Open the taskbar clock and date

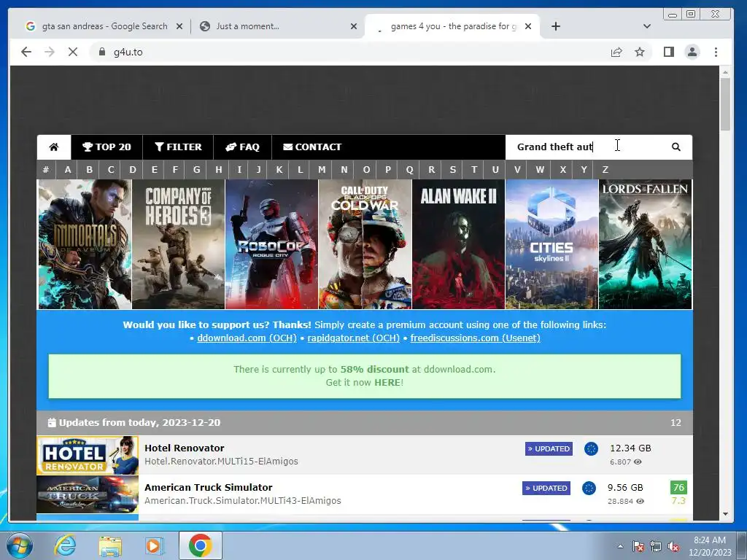point(710,546)
